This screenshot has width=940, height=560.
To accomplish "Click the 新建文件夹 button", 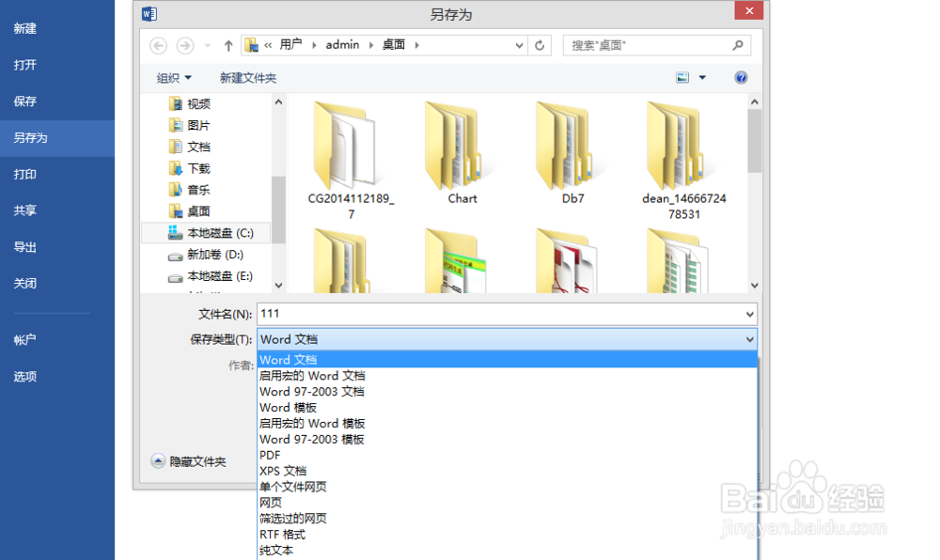I will coord(247,77).
